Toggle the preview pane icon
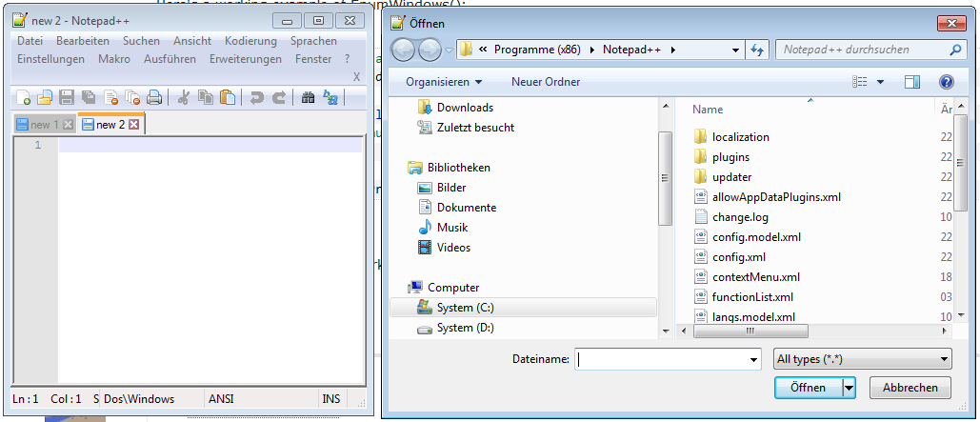 click(912, 82)
